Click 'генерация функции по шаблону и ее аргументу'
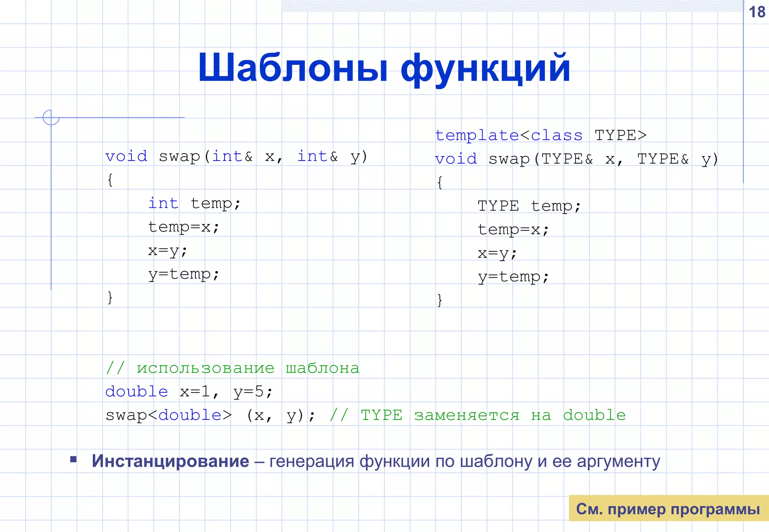 (x=465, y=462)
